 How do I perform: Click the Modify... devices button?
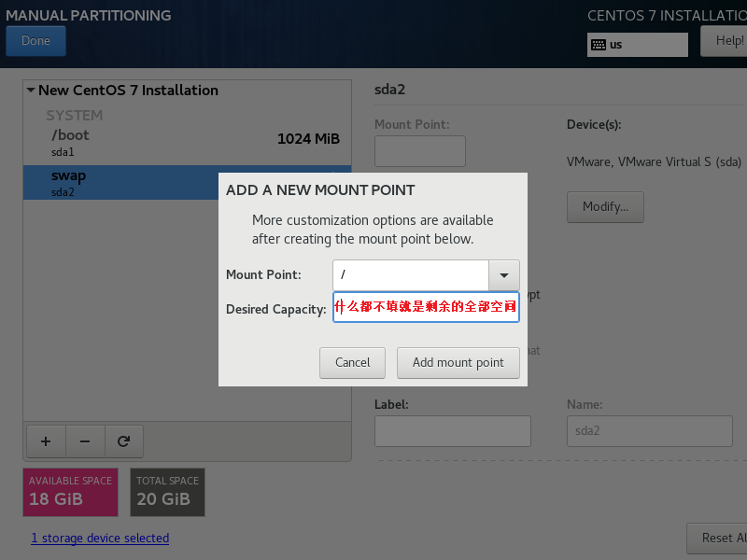[x=605, y=206]
